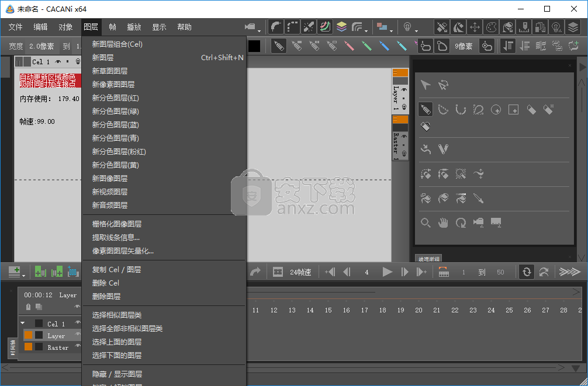Toggle the eye on the Layer 1 side tab

tap(404, 89)
